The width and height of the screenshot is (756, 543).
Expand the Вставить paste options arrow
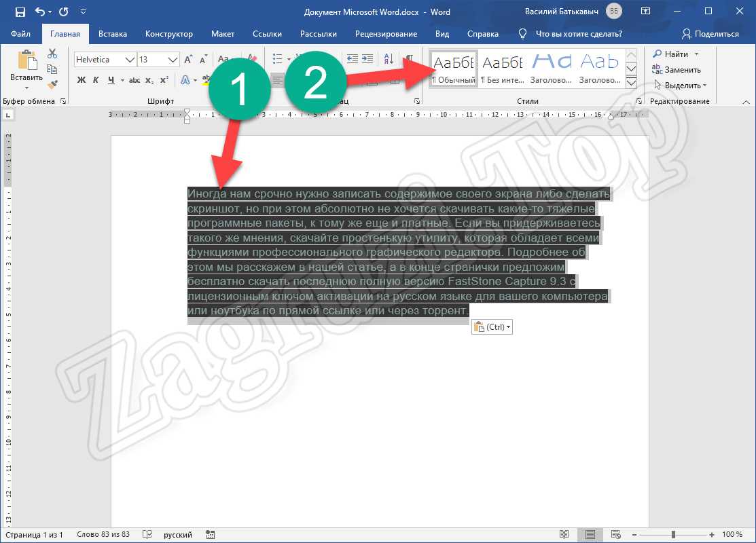click(x=26, y=88)
